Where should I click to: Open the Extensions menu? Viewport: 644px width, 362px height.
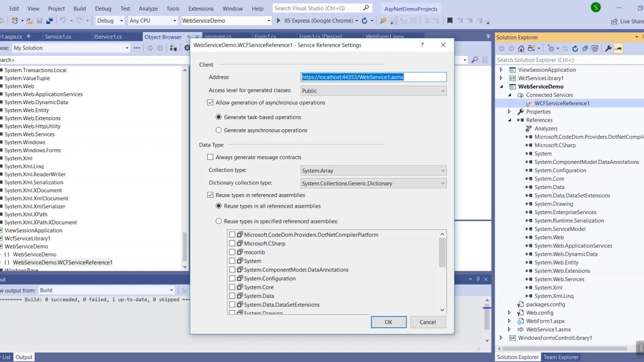[x=201, y=9]
